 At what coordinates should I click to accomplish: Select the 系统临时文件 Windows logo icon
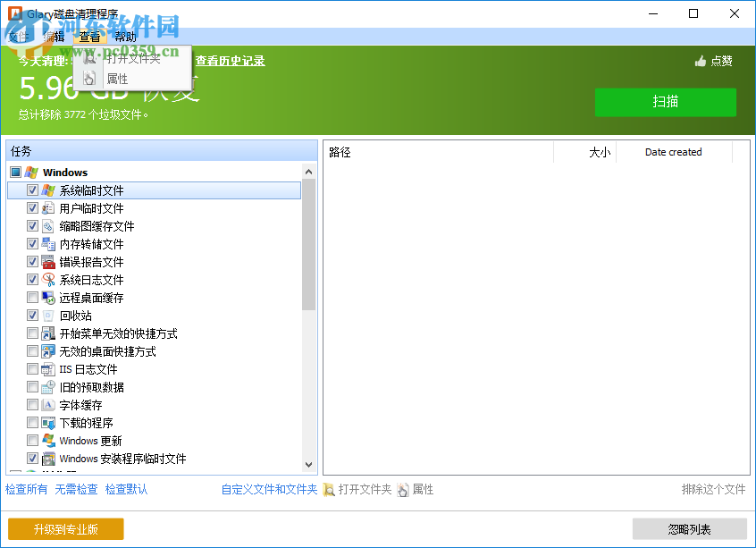pos(47,190)
